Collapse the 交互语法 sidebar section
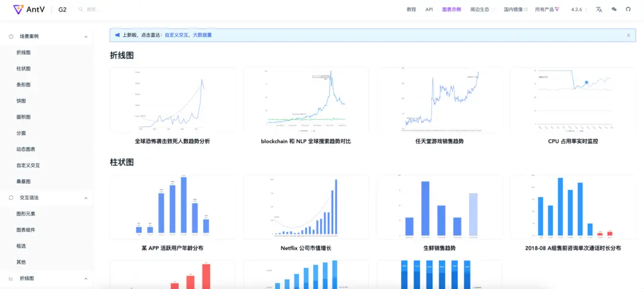 pos(86,198)
